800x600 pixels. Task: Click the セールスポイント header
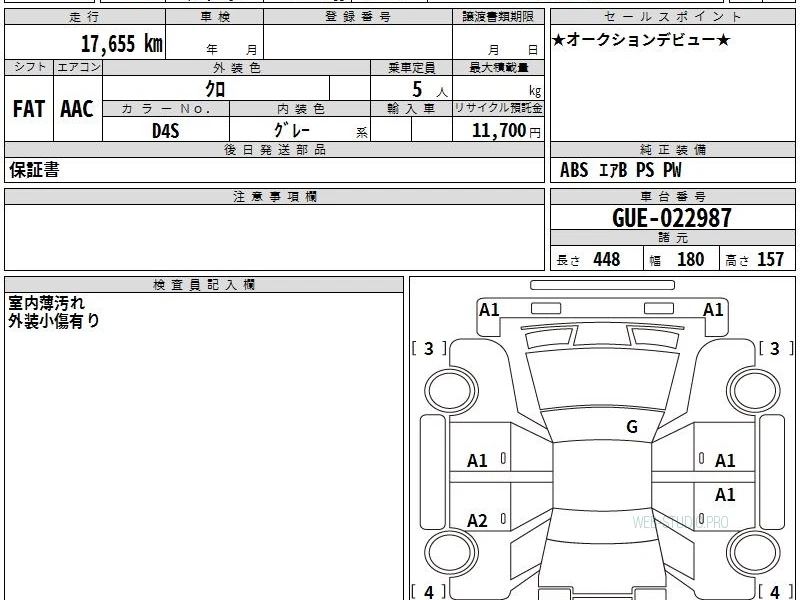pos(672,17)
